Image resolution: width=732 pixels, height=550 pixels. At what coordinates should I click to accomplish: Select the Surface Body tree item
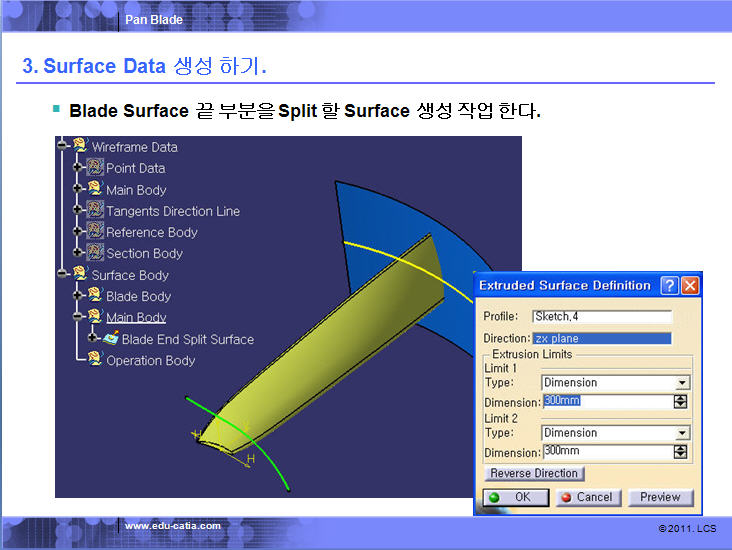click(130, 275)
